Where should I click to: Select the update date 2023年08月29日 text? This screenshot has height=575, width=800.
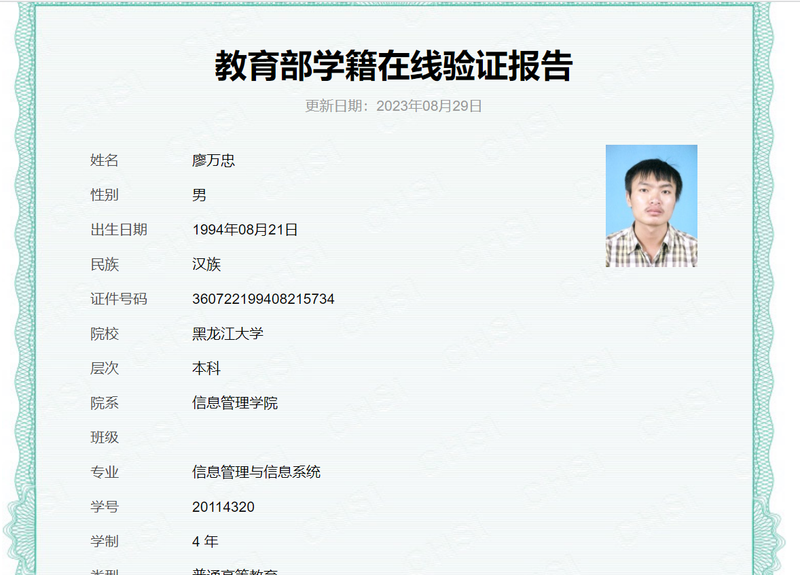[429, 106]
